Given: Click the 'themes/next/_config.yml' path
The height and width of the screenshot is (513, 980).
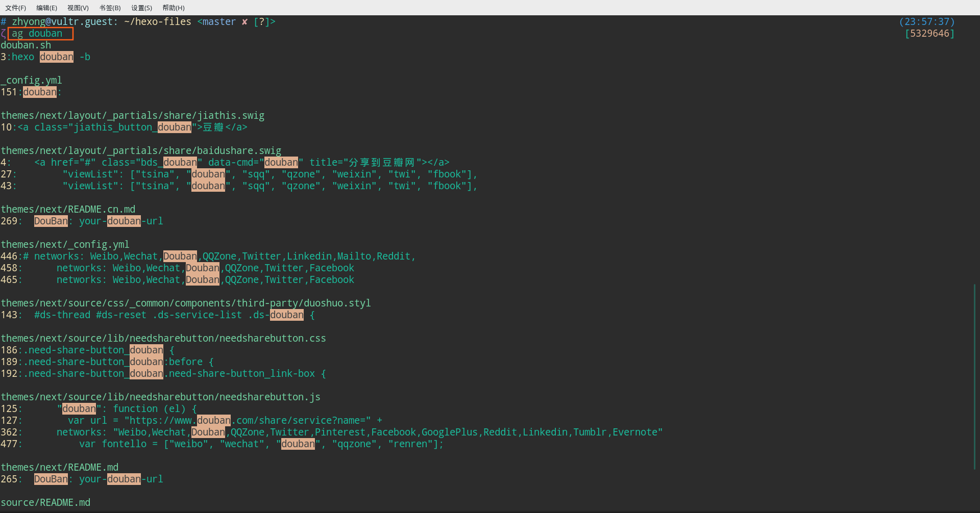Looking at the screenshot, I should 65,245.
